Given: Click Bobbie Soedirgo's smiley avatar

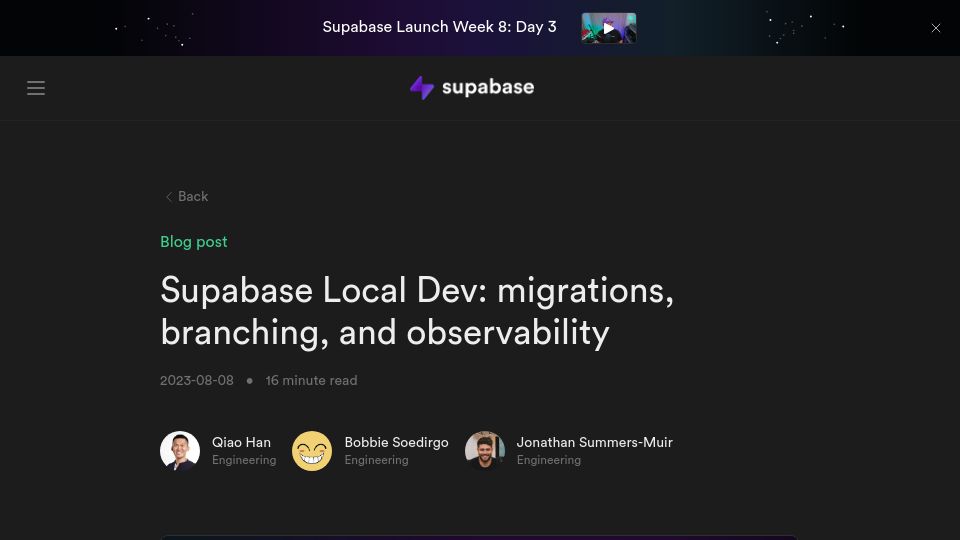Looking at the screenshot, I should point(312,451).
